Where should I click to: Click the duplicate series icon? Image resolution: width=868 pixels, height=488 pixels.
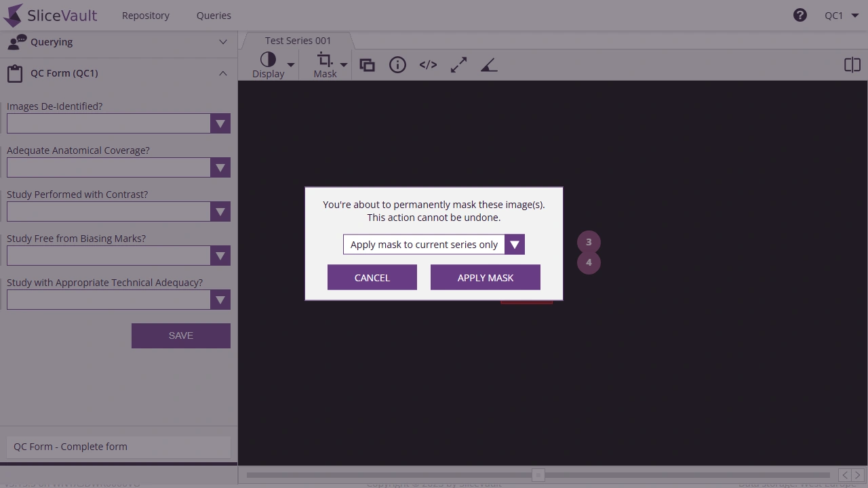367,64
